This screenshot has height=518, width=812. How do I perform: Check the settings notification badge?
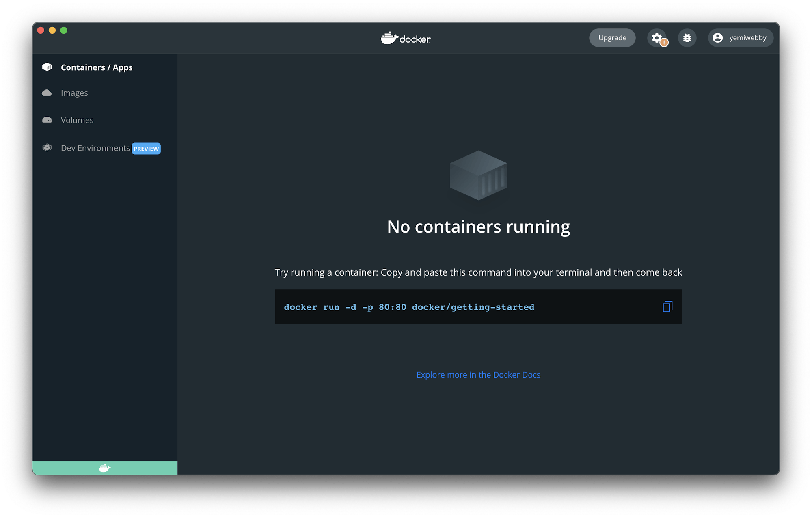[x=664, y=42]
